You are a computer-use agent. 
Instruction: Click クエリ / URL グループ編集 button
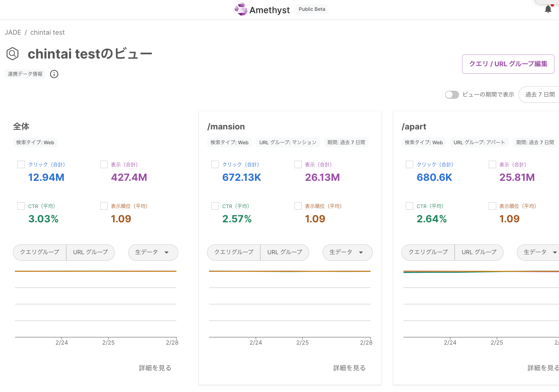(508, 64)
